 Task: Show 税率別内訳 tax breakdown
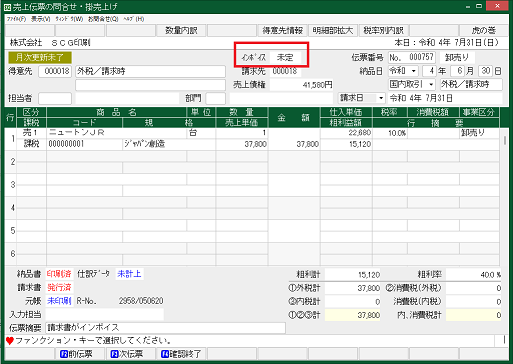click(383, 31)
